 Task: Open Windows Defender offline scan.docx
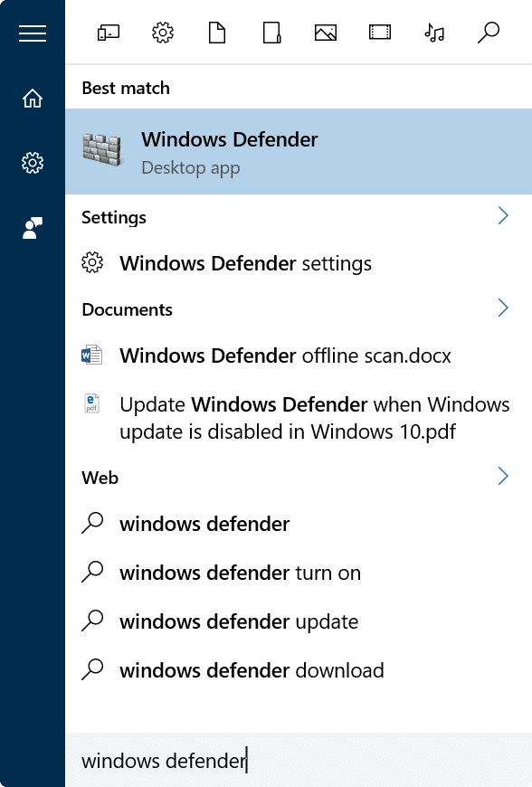coord(299,356)
